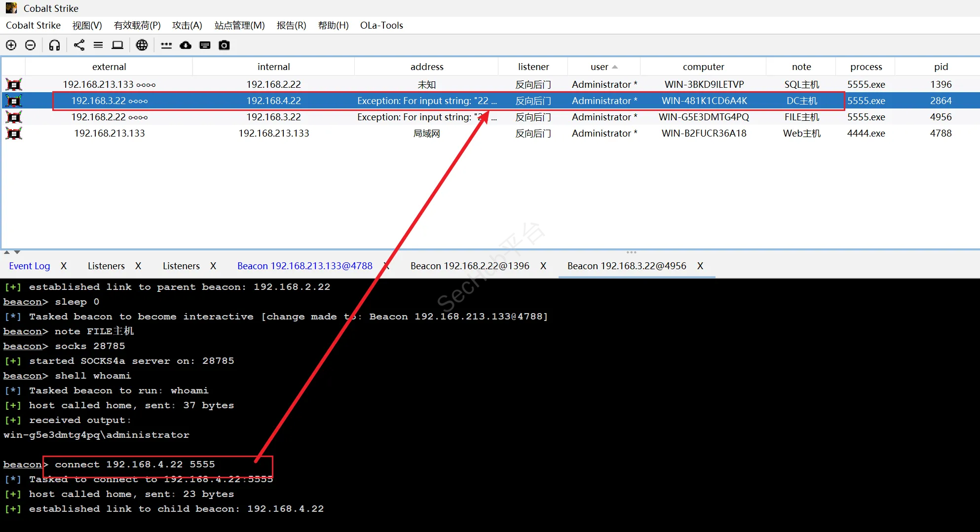The width and height of the screenshot is (980, 532).
Task: Click console line 'connect 192.168.4.22 5555'
Action: [135, 464]
